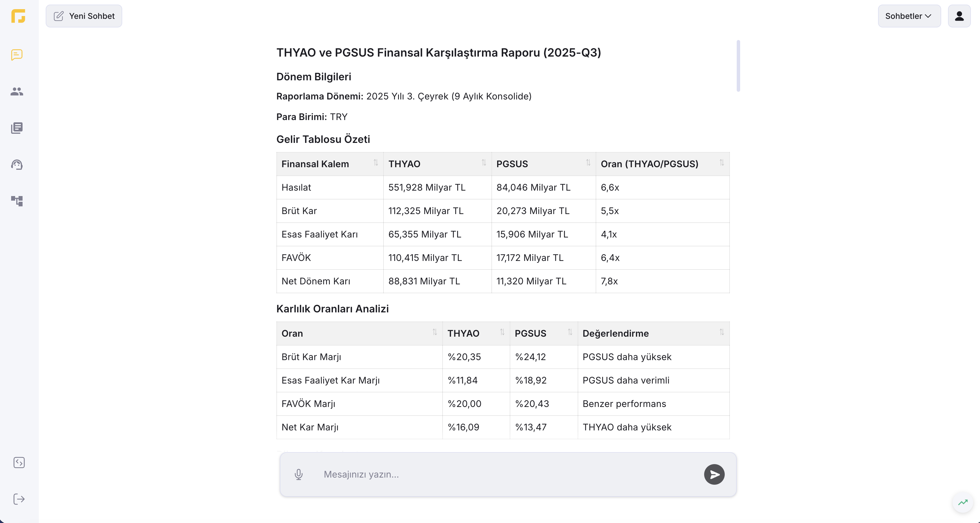Sort by Oran (THYAO/PGSUS) column
The width and height of the screenshot is (980, 523).
point(722,163)
